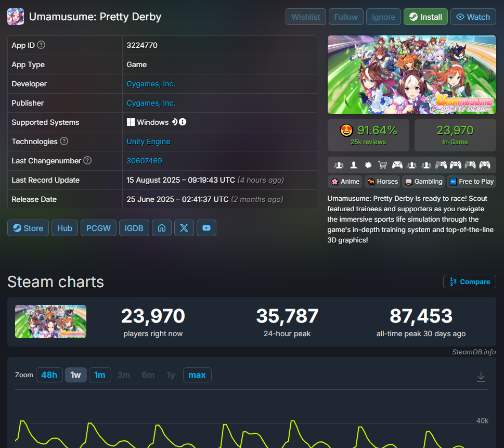Screen dimensions: 504x448
Task: Open changenumber 30607469 link
Action: click(144, 161)
